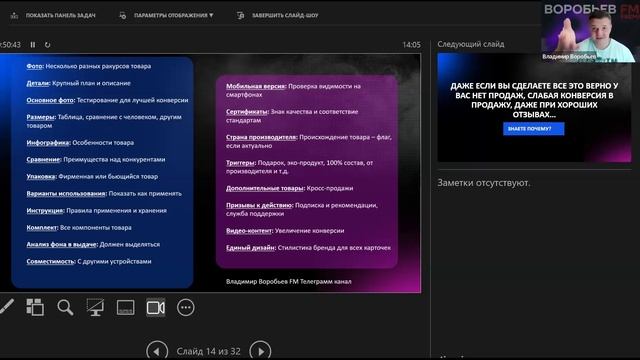This screenshot has height=360, width=640.
Task: Click Слайд 14 из 32 counter
Action: click(x=209, y=351)
